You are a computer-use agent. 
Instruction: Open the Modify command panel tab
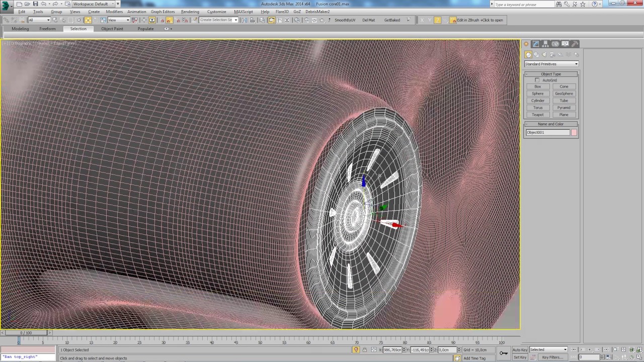tap(536, 44)
